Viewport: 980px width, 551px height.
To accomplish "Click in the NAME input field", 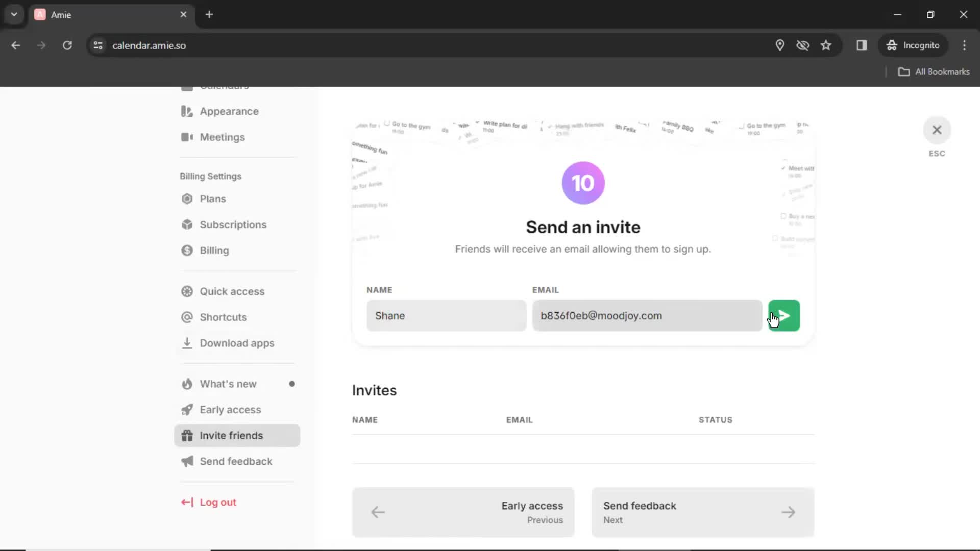I will point(445,315).
